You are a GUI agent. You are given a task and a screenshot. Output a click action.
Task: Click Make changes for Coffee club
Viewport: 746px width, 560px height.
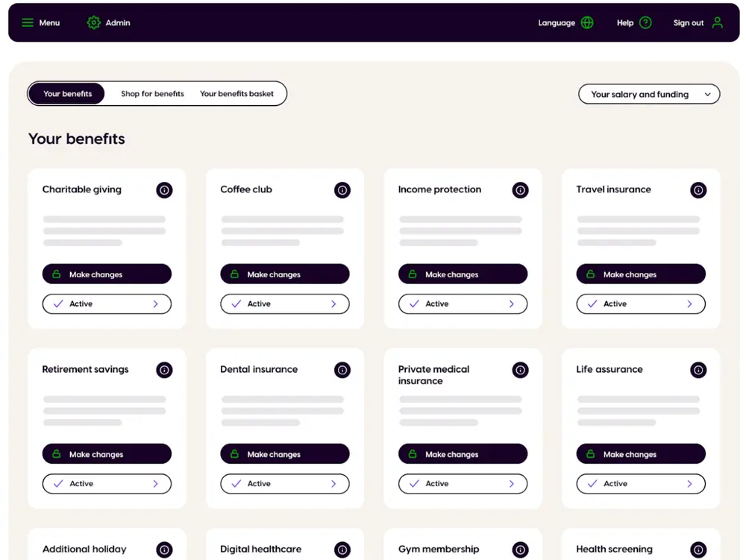tap(284, 274)
